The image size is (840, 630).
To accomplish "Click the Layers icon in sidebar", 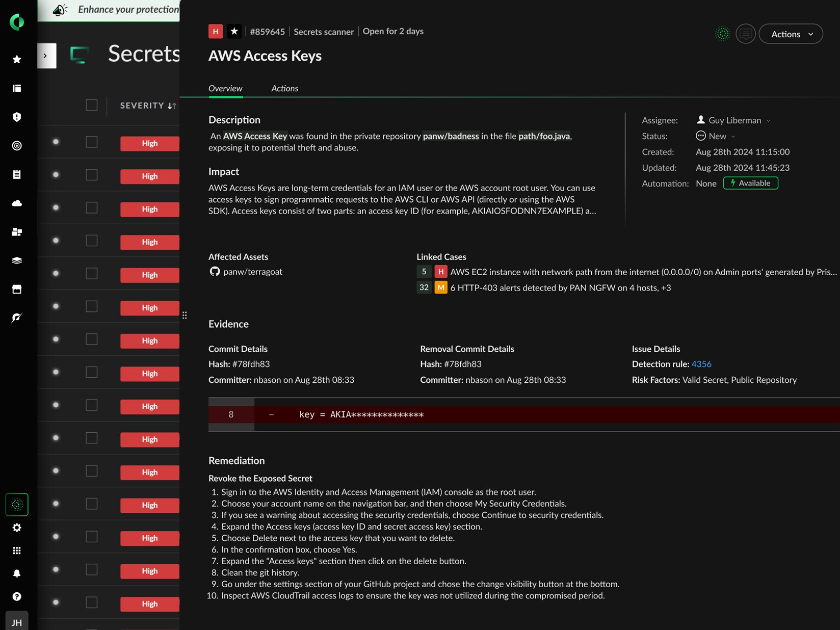I will (x=17, y=260).
